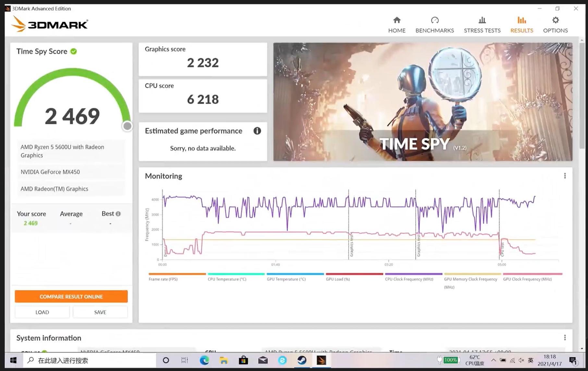Open Options gear icon
This screenshot has width=588, height=371.
[x=555, y=20]
